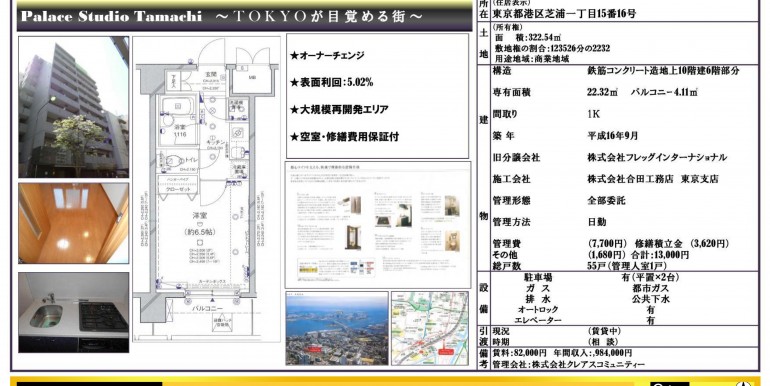Click the building exterior photo
The width and height of the screenshot is (770, 386).
pos(74,107)
